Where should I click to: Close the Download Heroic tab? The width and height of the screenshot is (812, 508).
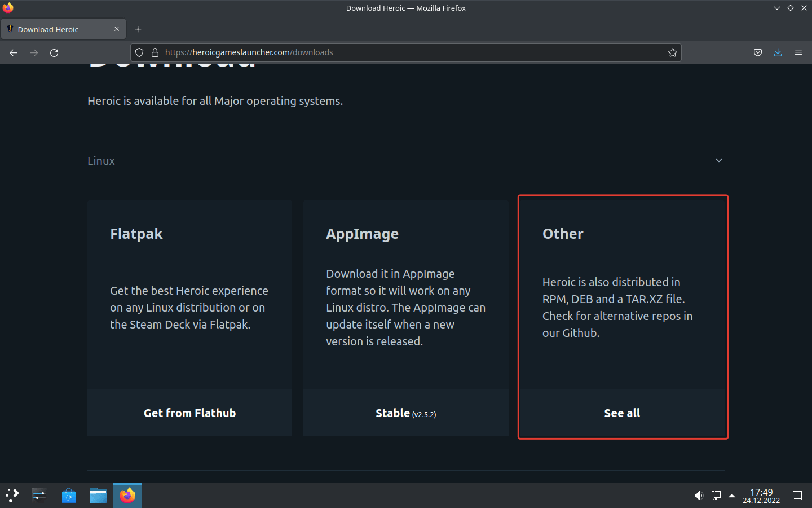[x=117, y=29]
